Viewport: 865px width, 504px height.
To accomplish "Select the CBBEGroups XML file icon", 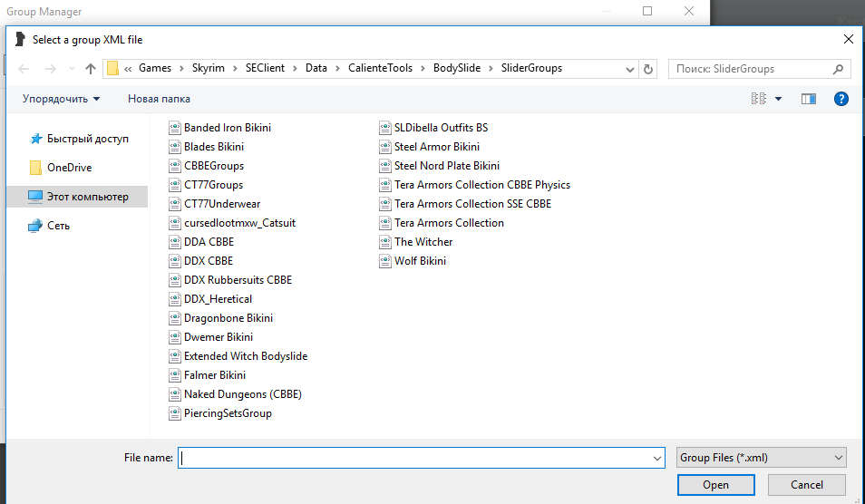I will coord(176,166).
